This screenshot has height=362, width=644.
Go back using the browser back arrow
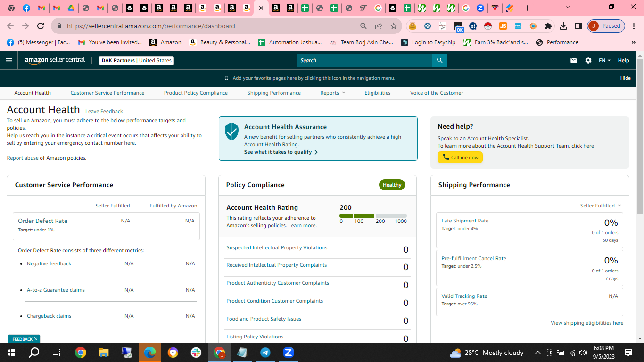(10, 26)
